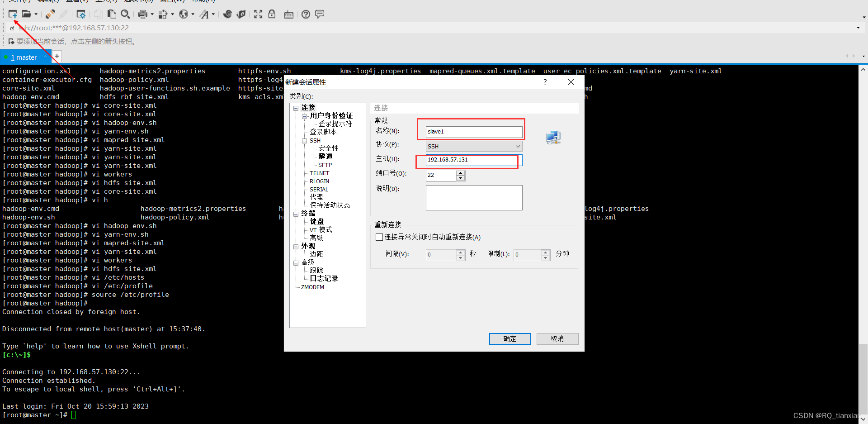This screenshot has width=868, height=424.
Task: Click the plus button to add new tab
Action: pos(57,57)
